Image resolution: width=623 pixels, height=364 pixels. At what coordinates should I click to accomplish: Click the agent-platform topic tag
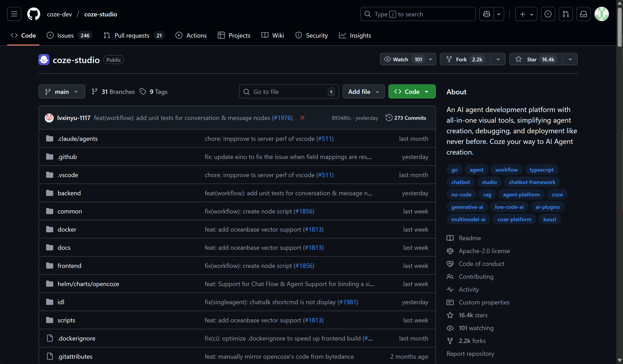[521, 194]
